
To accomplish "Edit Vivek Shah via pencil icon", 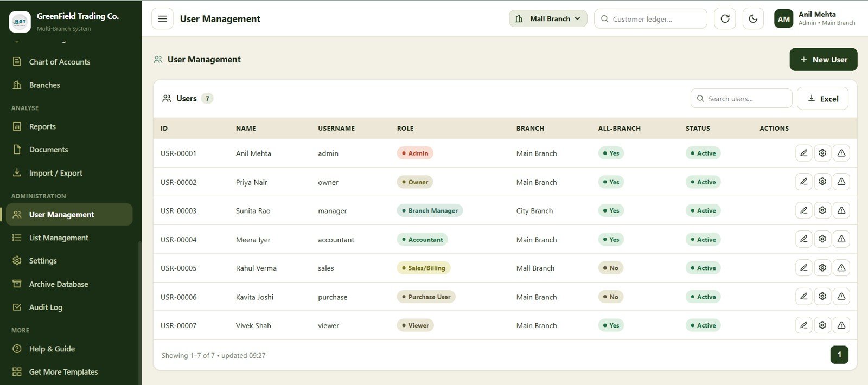I will click(804, 325).
